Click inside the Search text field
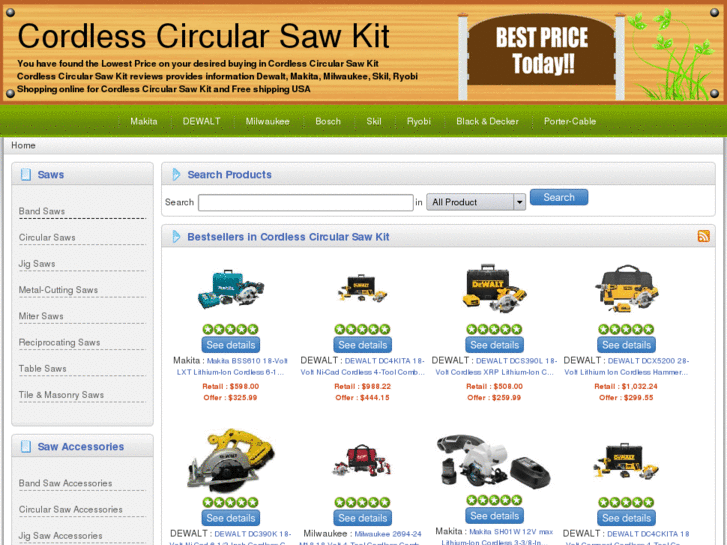 [306, 202]
